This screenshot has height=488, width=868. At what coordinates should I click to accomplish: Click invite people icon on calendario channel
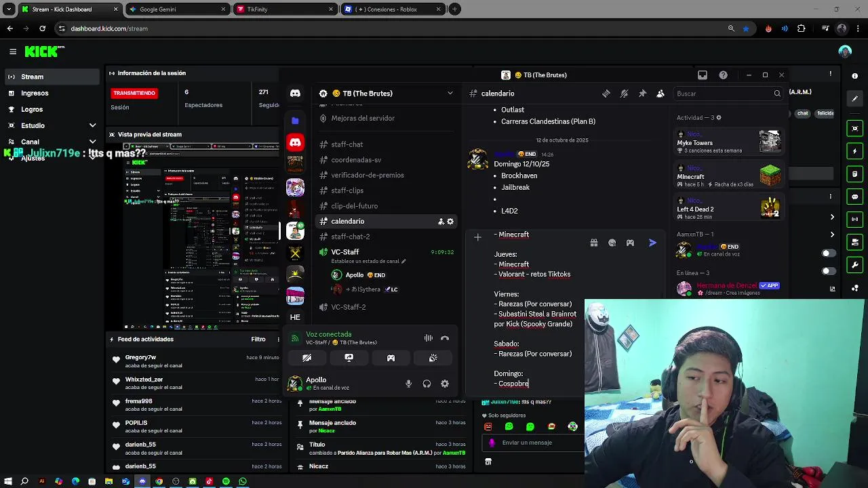441,222
